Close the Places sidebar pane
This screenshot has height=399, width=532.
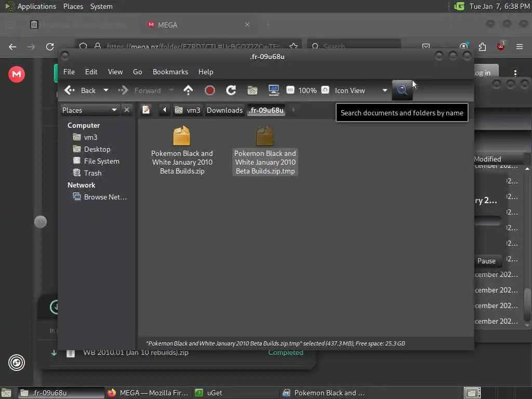127,110
